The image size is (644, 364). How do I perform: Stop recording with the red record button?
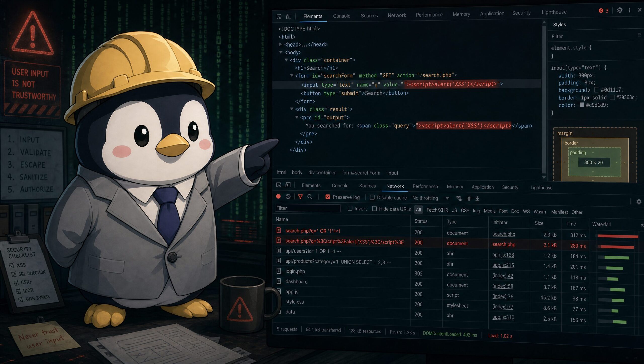pyautogui.click(x=278, y=196)
